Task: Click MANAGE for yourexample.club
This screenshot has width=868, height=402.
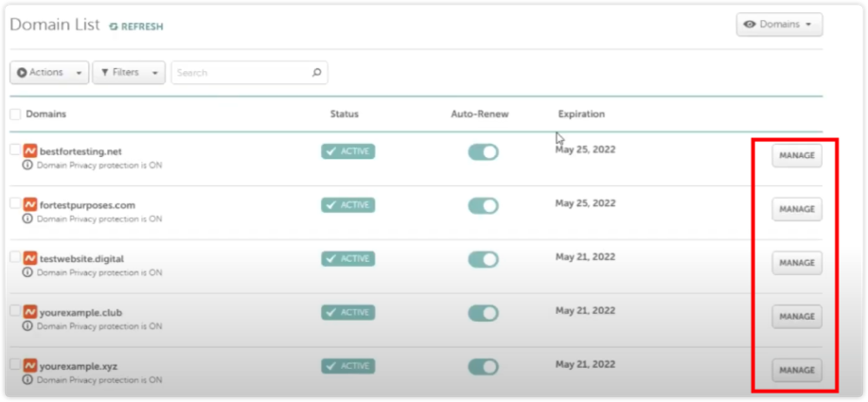Action: (797, 316)
